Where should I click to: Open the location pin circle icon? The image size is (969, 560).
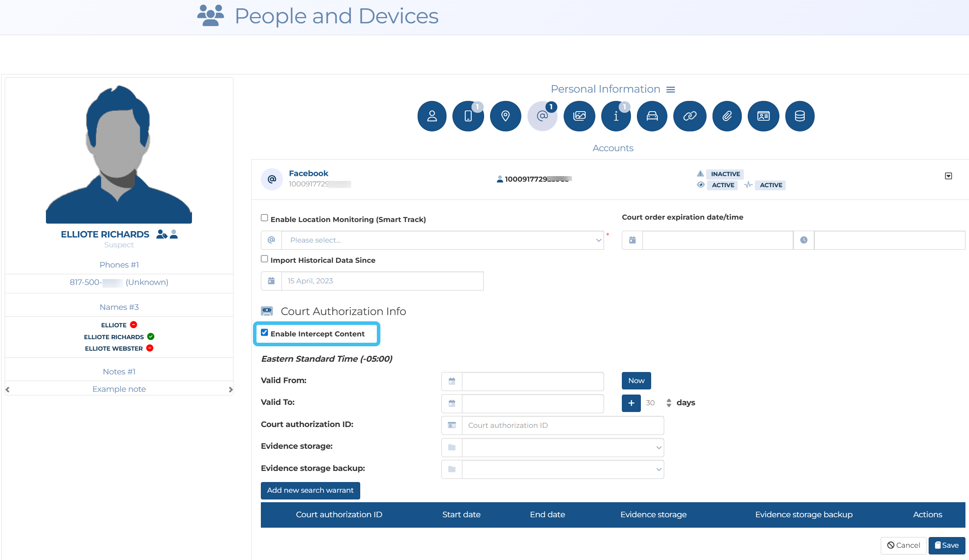point(505,116)
